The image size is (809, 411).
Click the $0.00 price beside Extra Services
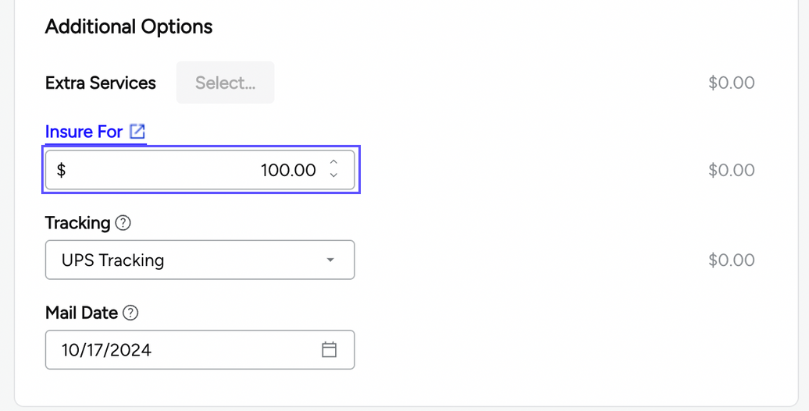tap(731, 83)
